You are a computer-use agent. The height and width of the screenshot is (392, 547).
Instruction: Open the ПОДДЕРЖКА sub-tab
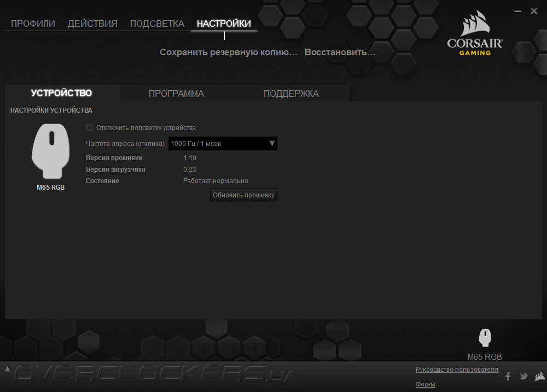coord(292,93)
